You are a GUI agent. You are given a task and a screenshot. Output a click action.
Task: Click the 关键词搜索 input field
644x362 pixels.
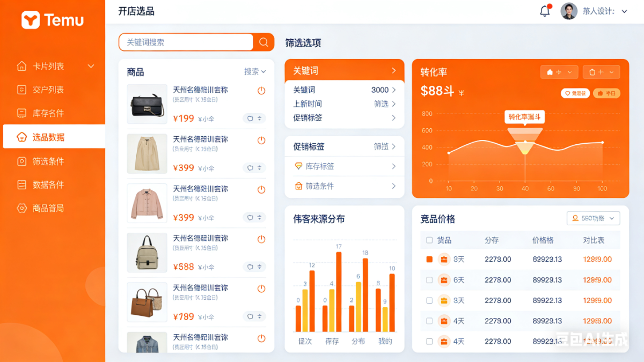[186, 42]
